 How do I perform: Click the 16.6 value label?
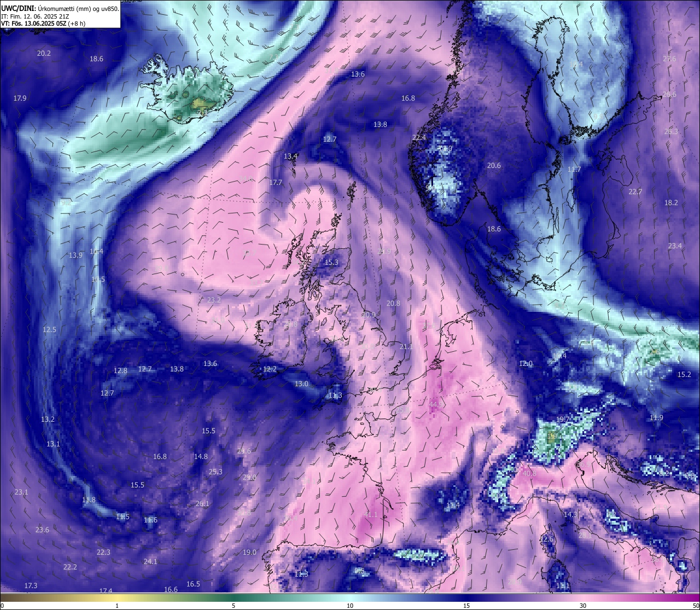(171, 589)
